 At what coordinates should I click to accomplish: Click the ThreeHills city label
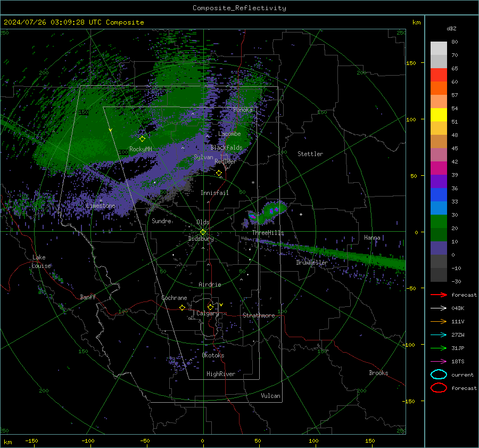(x=268, y=233)
